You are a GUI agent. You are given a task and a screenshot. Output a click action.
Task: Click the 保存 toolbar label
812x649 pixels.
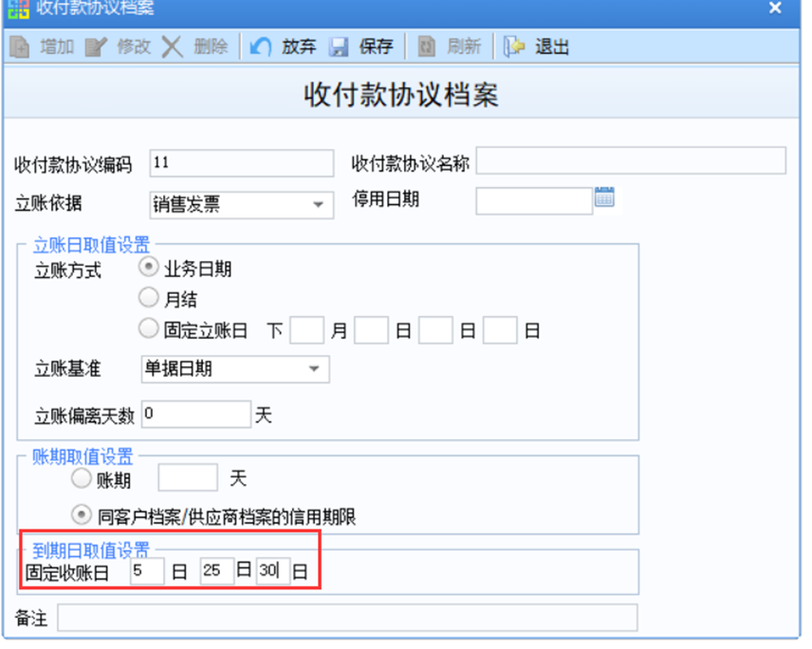click(x=376, y=47)
